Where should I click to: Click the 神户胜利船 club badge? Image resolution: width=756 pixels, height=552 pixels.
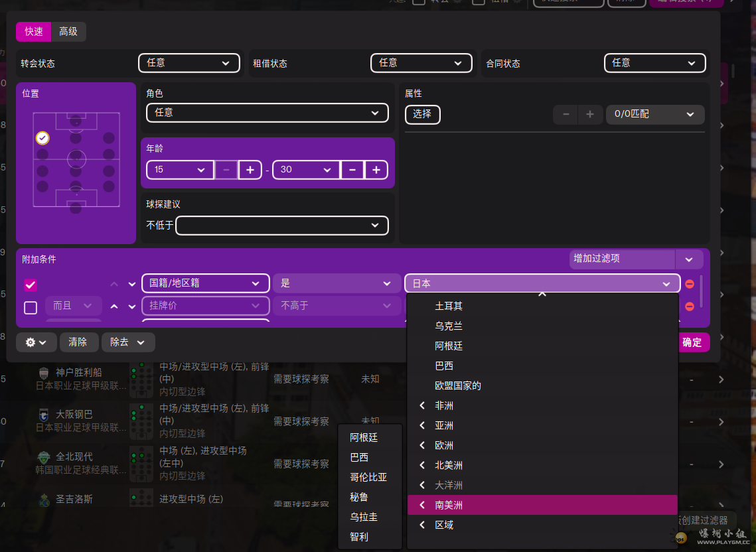pyautogui.click(x=44, y=374)
